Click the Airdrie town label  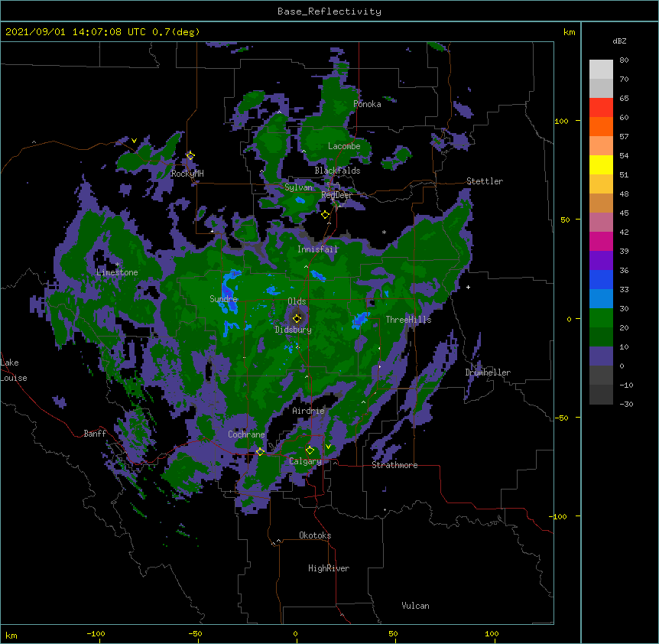pos(308,411)
